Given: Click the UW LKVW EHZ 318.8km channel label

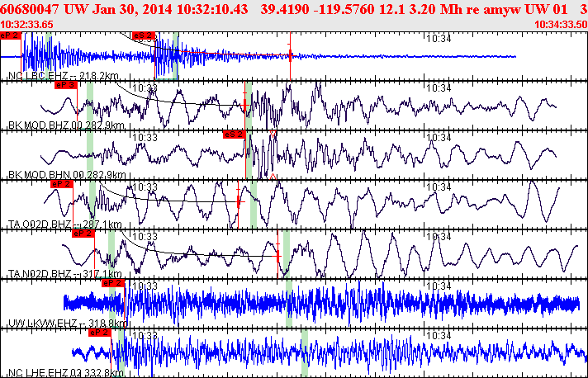Looking at the screenshot, I should (x=68, y=323).
